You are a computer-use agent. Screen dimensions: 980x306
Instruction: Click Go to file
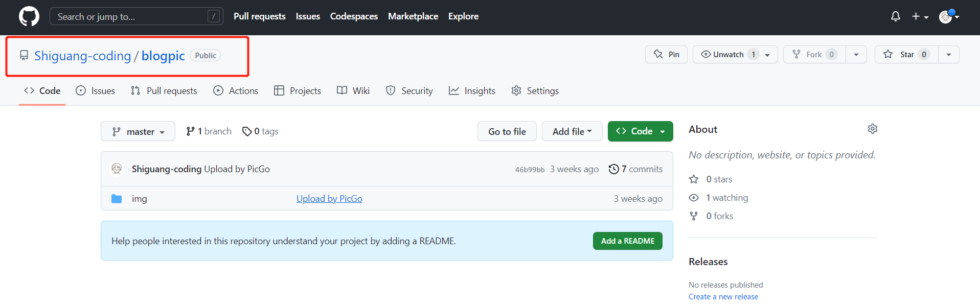507,131
